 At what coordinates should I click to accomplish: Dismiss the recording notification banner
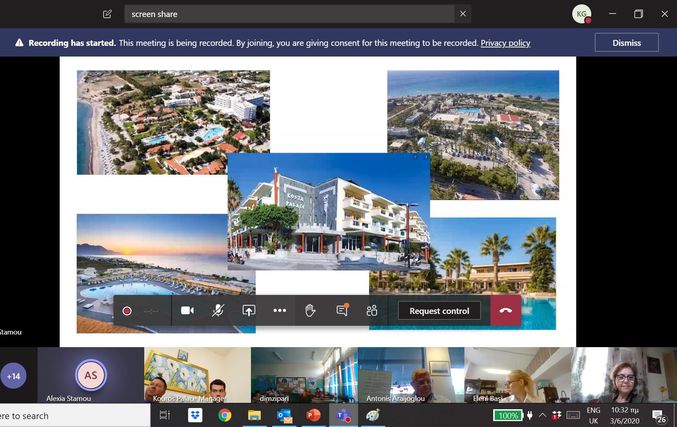click(626, 43)
